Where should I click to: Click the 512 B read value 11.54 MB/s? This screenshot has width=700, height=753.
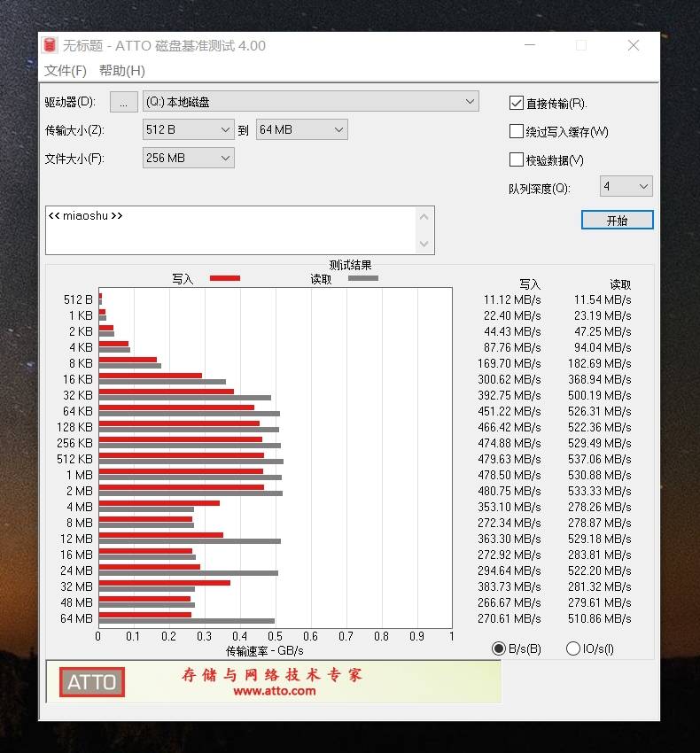603,299
